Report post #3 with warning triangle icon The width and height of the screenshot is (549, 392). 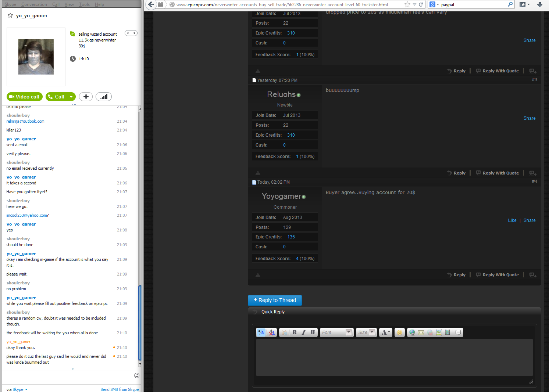point(258,173)
